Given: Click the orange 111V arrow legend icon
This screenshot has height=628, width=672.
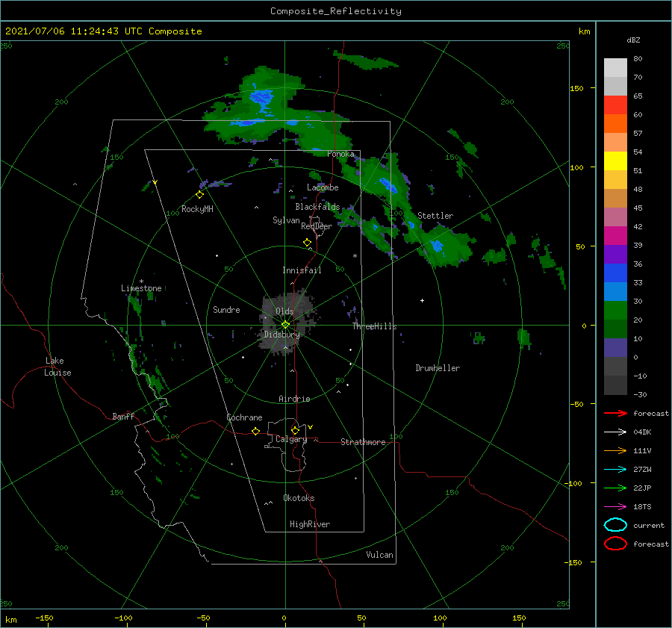Looking at the screenshot, I should pyautogui.click(x=615, y=450).
